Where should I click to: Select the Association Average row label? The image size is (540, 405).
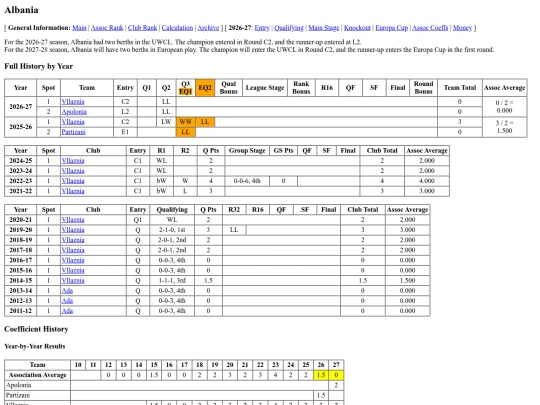point(38,375)
